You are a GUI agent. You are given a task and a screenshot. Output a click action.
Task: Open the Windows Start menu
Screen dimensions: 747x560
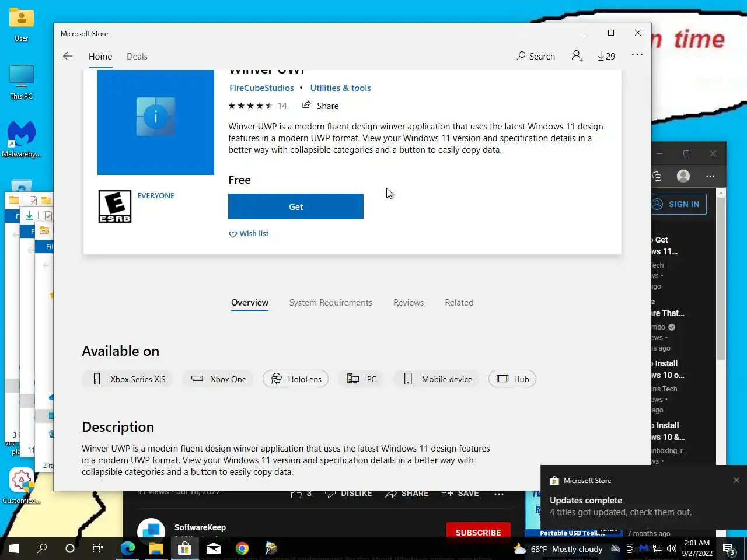click(x=14, y=548)
